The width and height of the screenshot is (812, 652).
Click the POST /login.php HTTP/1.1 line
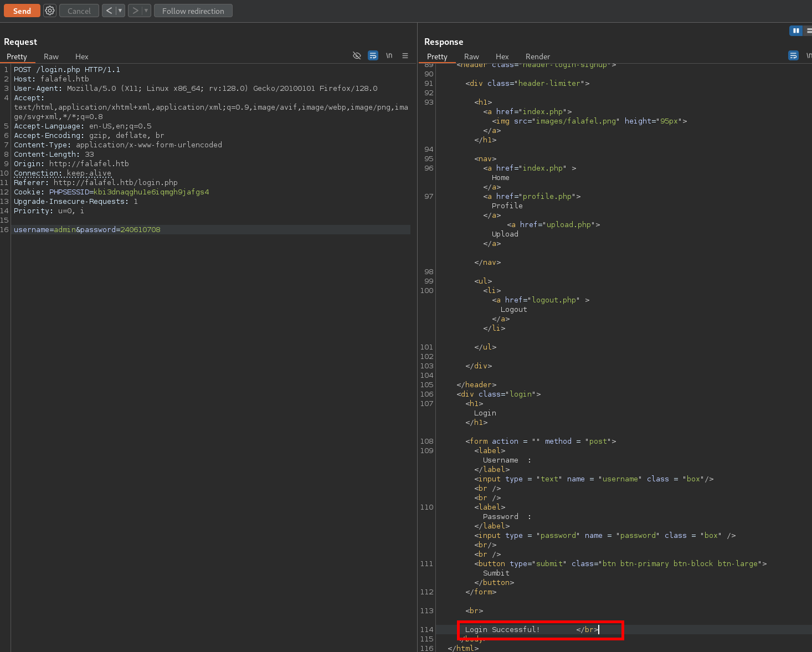coord(67,69)
